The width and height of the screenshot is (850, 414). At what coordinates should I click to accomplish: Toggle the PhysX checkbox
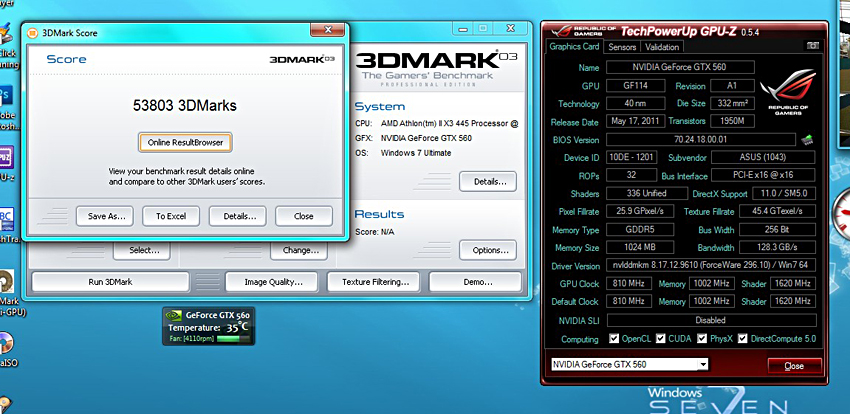[x=701, y=339]
